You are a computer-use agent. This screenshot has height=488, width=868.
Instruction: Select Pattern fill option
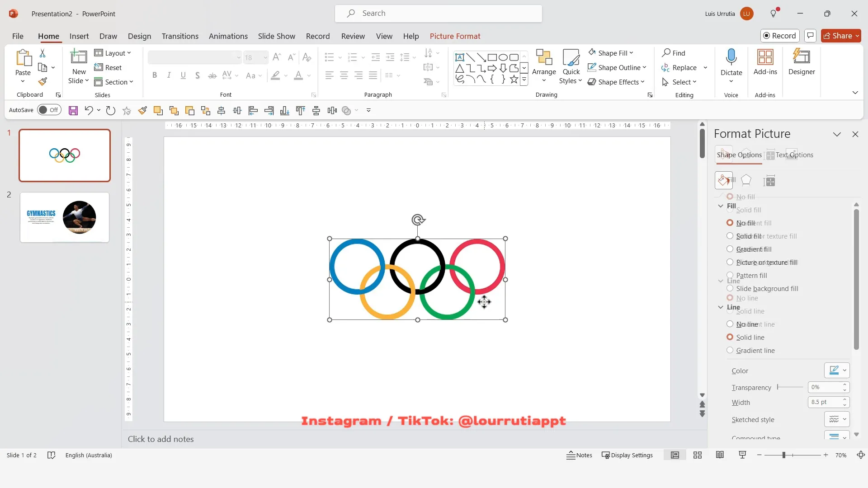click(747, 275)
